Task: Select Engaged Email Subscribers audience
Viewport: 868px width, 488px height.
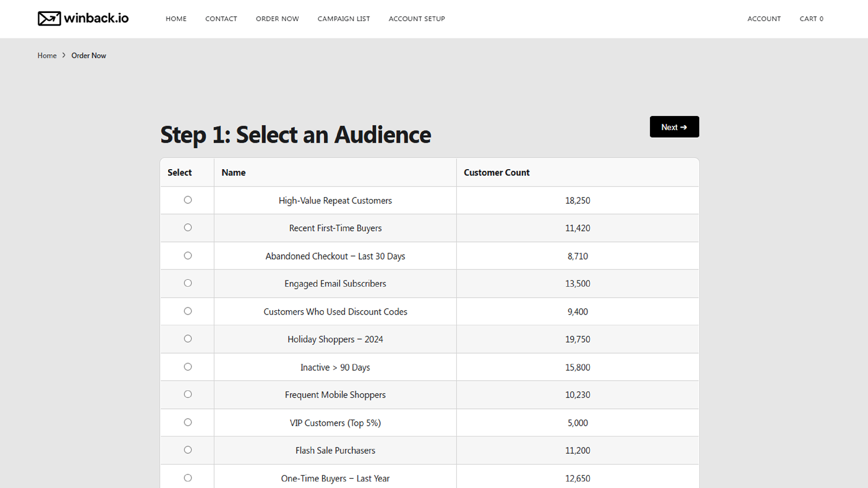Action: pos(187,283)
